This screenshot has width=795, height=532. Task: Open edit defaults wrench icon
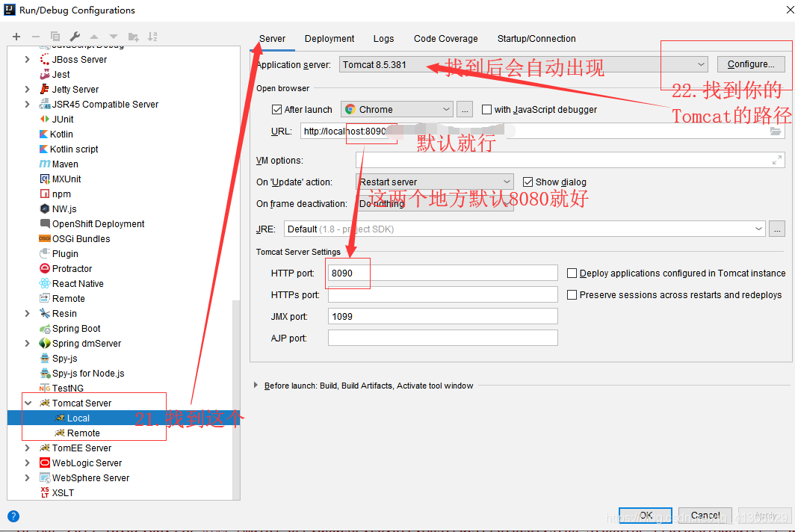tap(75, 37)
